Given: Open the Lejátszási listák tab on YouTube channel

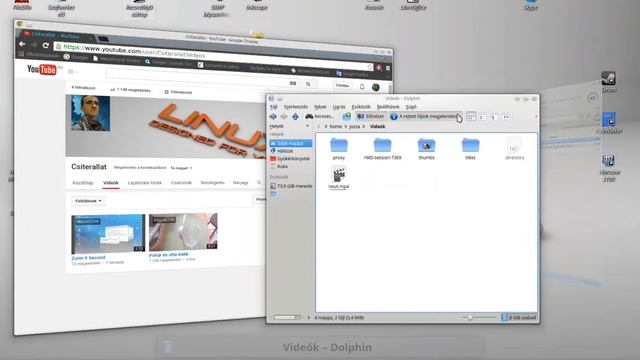Looking at the screenshot, I should (145, 182).
